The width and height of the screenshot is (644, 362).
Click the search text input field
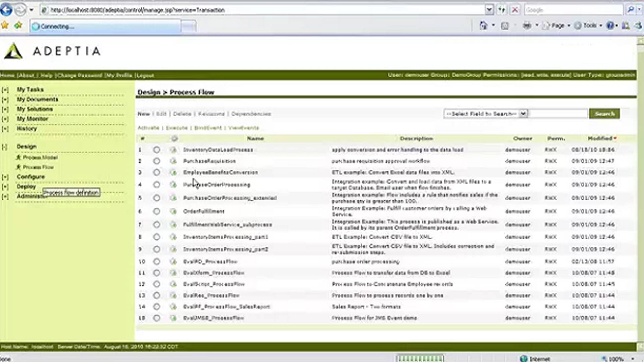558,114
